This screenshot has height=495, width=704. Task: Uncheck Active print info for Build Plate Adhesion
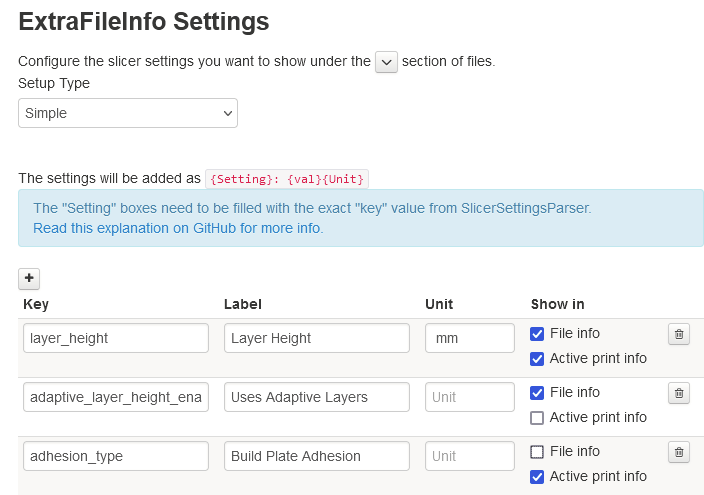point(537,477)
